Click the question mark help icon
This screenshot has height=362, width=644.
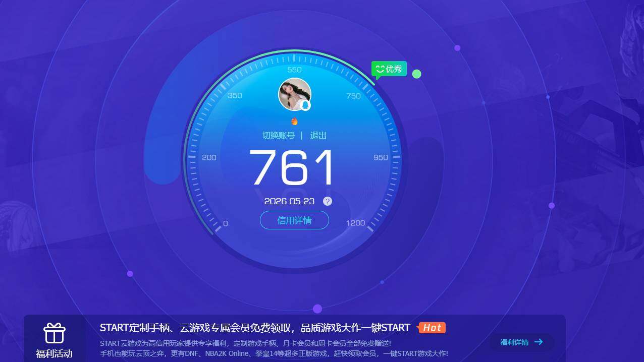coord(328,201)
